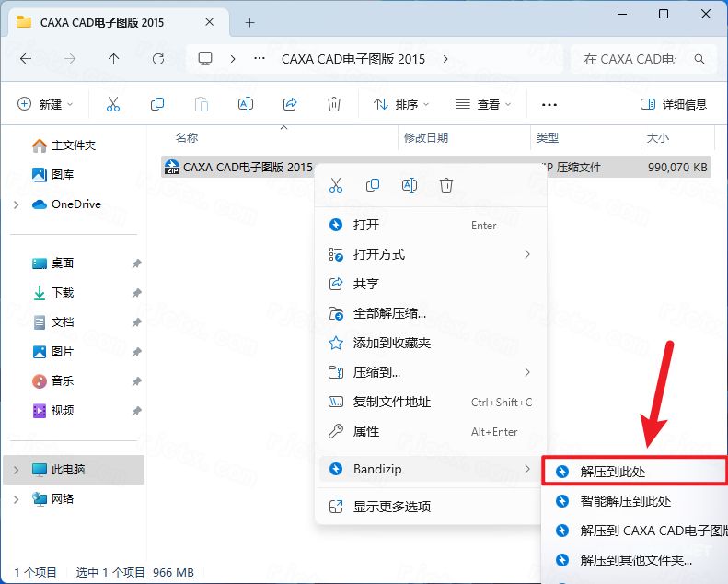This screenshot has width=728, height=584.
Task: Open the Bandizip submenu entry
Action: point(431,469)
